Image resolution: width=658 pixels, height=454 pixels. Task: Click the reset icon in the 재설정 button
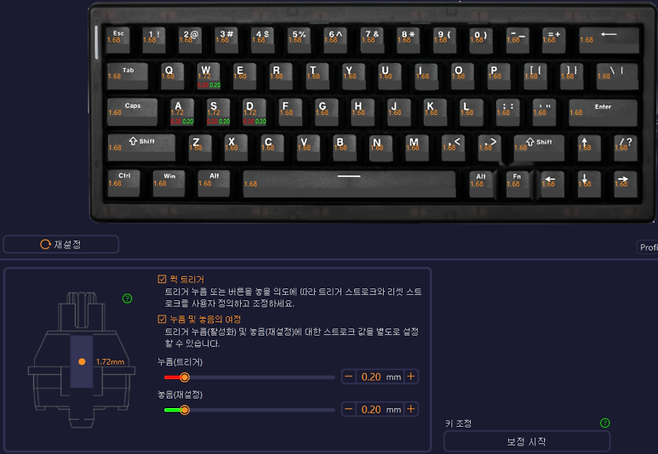pos(45,244)
